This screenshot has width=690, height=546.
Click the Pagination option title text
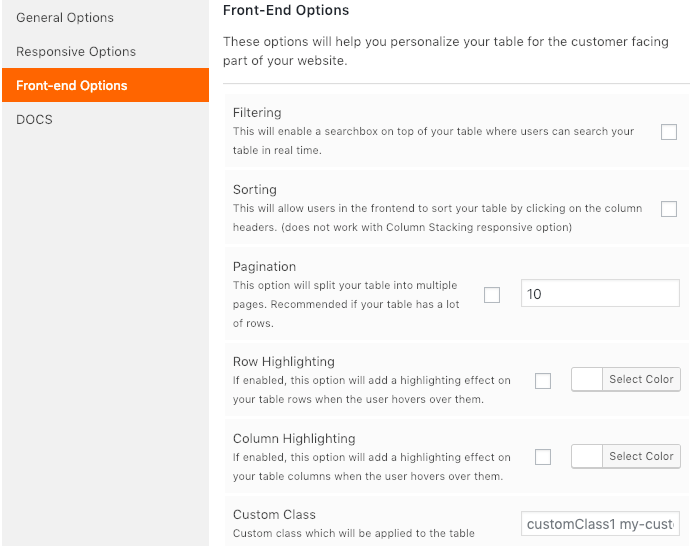pos(264,267)
